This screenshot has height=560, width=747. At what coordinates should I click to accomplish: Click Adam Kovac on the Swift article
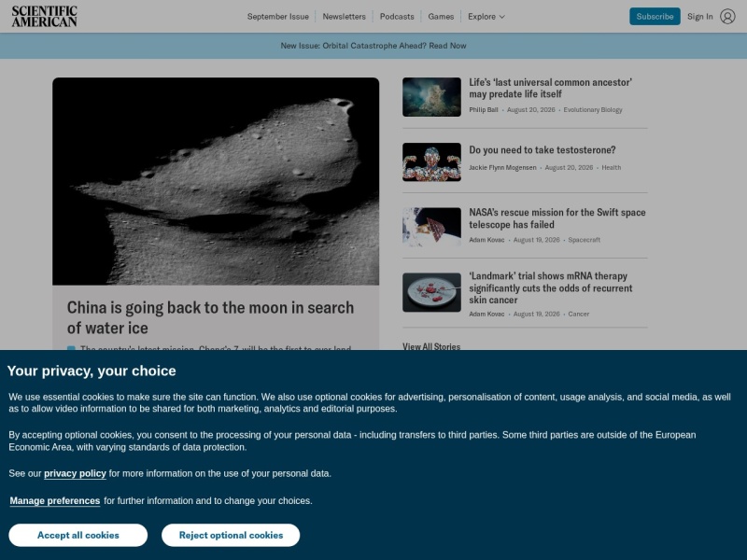coord(486,240)
